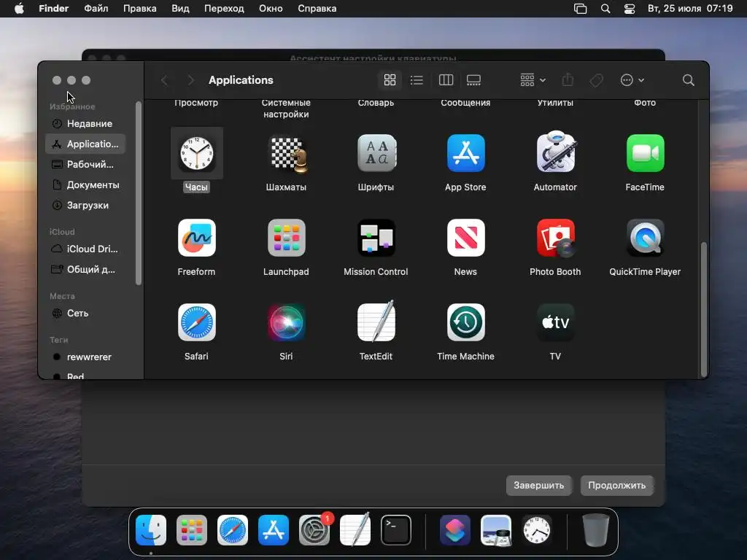Open the Вид menu
This screenshot has height=560, width=747.
(180, 9)
